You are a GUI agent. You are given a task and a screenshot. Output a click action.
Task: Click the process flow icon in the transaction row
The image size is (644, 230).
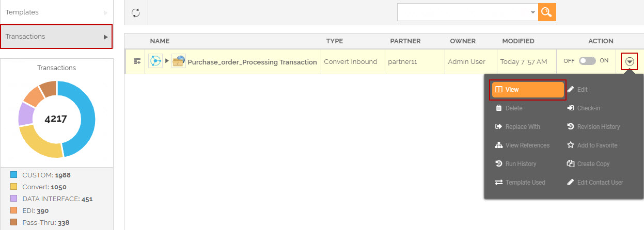tap(155, 61)
